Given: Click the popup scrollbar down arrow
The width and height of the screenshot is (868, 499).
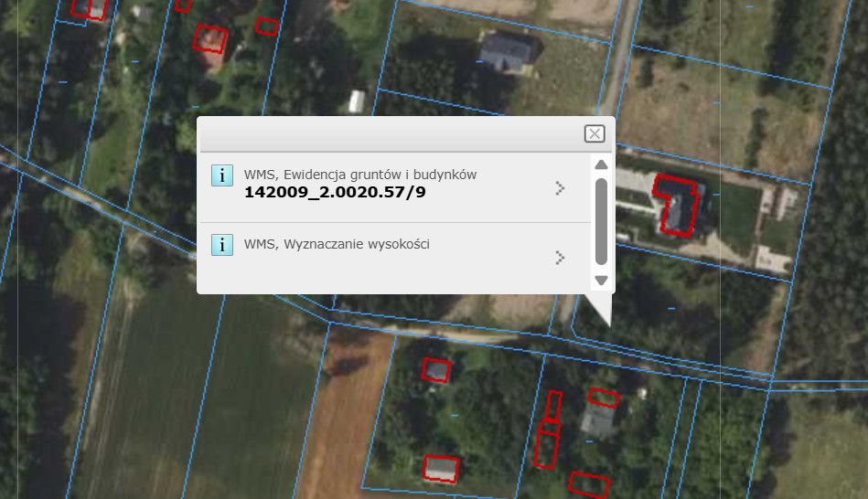Looking at the screenshot, I should point(601,280).
